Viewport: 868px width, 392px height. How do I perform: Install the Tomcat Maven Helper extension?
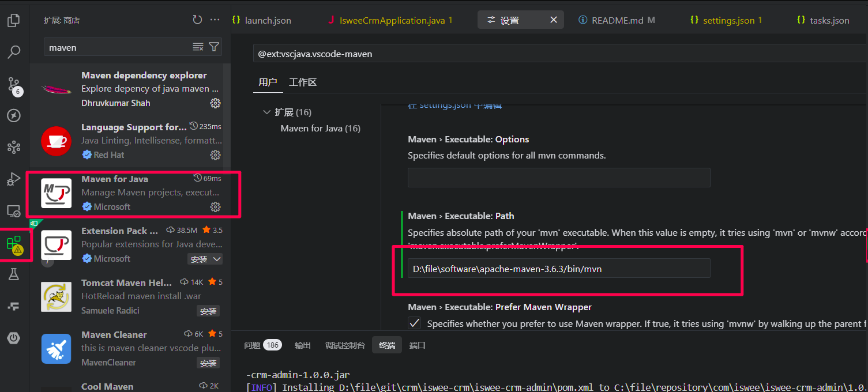pos(208,311)
